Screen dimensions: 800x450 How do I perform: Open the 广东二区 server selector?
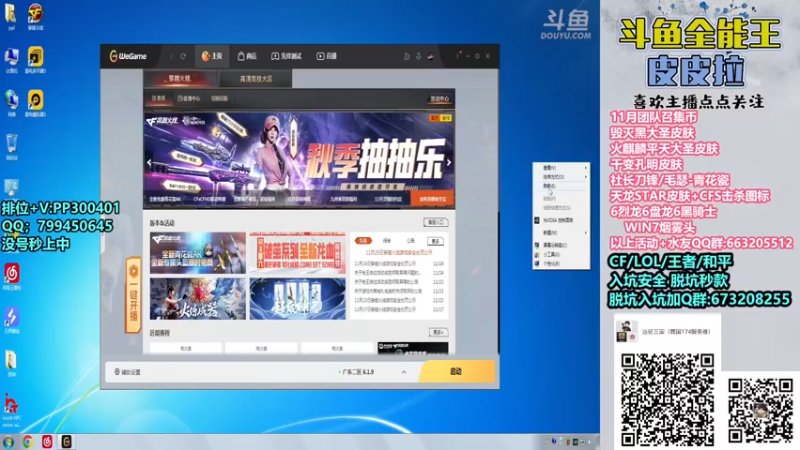pyautogui.click(x=357, y=372)
